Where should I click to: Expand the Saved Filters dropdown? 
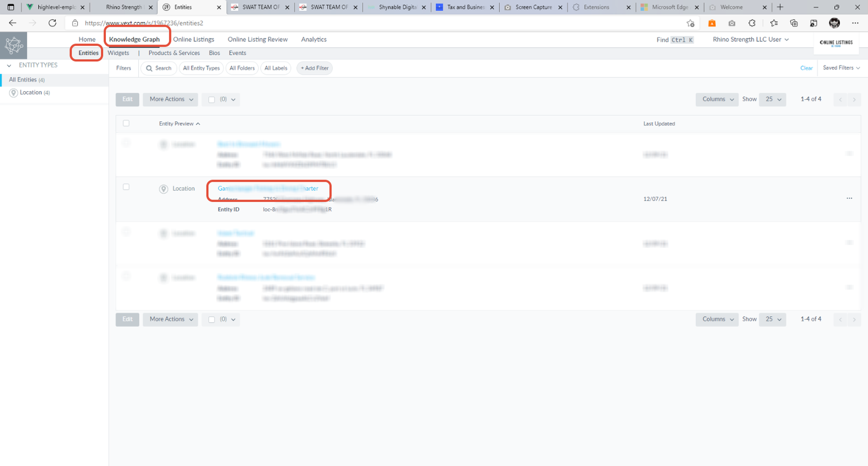click(x=841, y=68)
